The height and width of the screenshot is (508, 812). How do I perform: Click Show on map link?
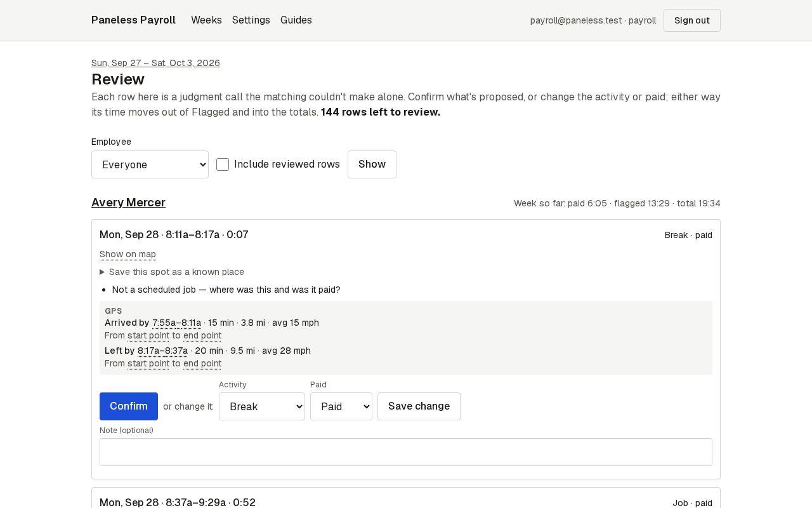[x=128, y=254]
